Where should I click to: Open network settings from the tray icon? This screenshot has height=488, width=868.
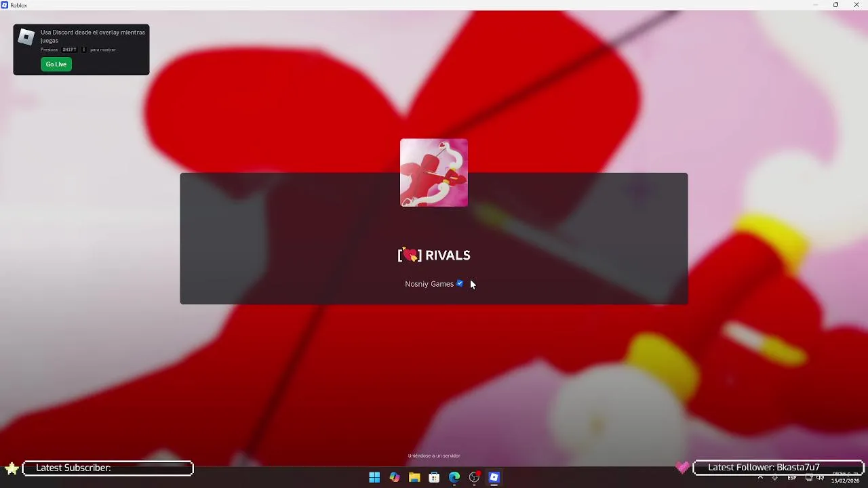[x=809, y=478]
